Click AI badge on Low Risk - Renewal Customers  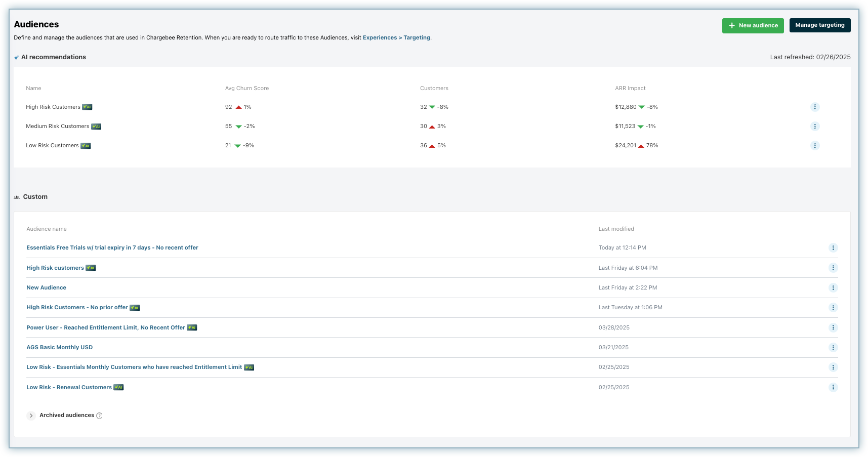click(x=118, y=387)
